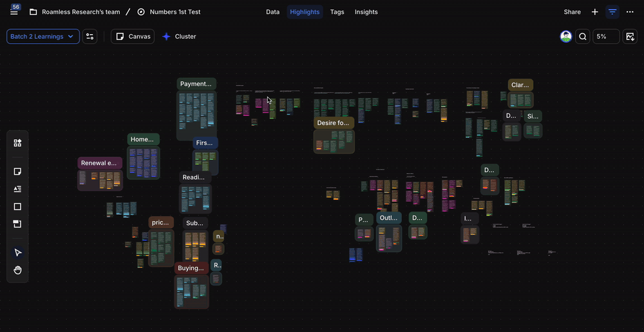The height and width of the screenshot is (332, 644).
Task: Select the Outl... group label
Action: tap(388, 218)
